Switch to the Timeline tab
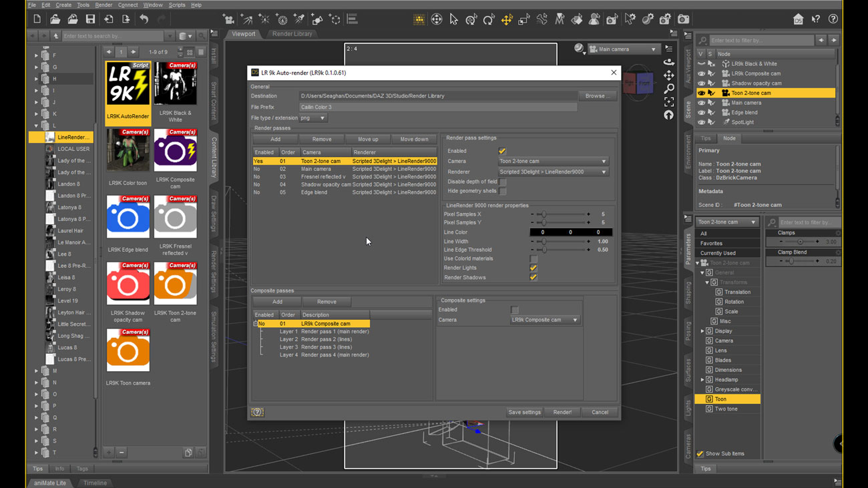 (x=95, y=483)
